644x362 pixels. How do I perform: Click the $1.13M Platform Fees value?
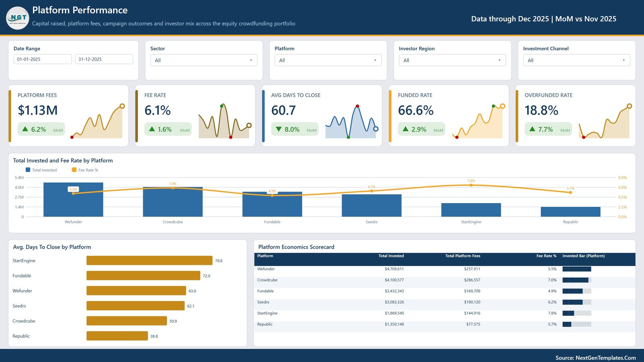coord(38,110)
